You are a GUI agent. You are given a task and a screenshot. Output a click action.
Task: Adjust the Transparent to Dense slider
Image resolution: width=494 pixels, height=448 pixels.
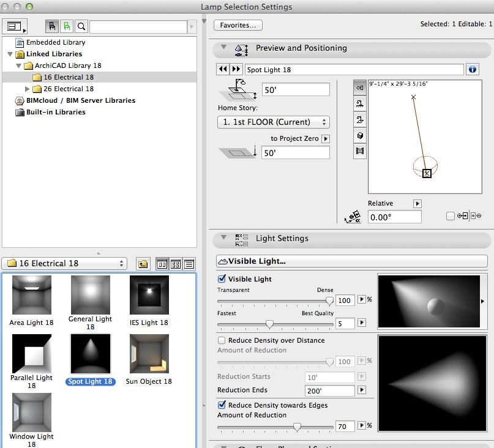[x=275, y=302]
